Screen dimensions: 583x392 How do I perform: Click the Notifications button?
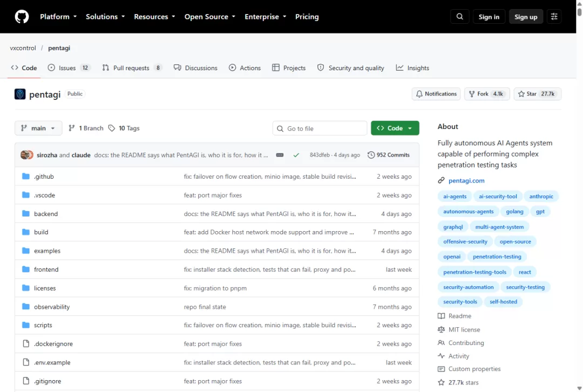pyautogui.click(x=436, y=94)
